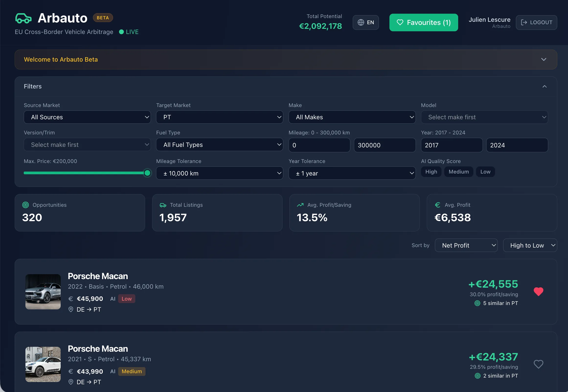Image resolution: width=568 pixels, height=392 pixels.
Task: Click the 5 similar in PT text
Action: click(x=500, y=303)
